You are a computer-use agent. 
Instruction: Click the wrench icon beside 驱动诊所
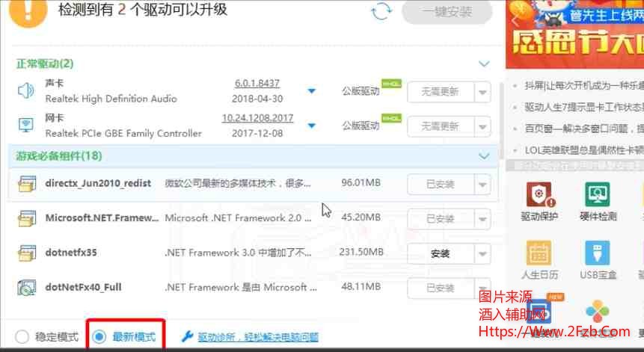click(x=187, y=337)
